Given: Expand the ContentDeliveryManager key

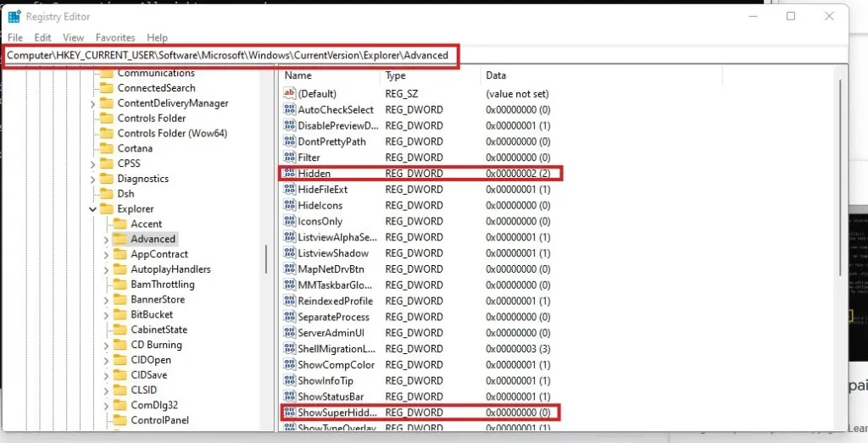Looking at the screenshot, I should click(x=92, y=103).
